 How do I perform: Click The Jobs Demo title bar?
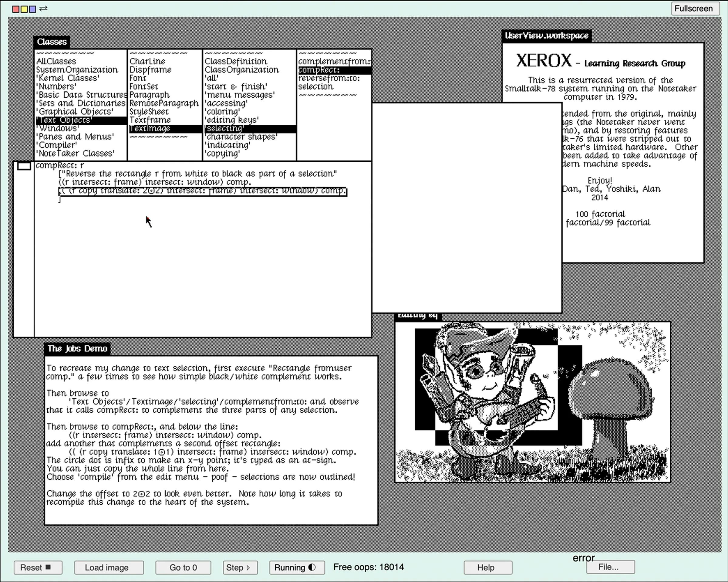(x=78, y=349)
